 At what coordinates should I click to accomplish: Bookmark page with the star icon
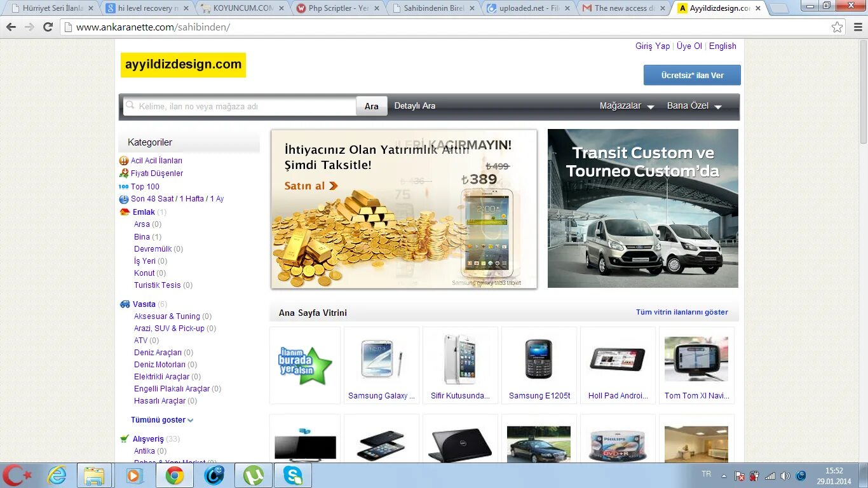(837, 27)
